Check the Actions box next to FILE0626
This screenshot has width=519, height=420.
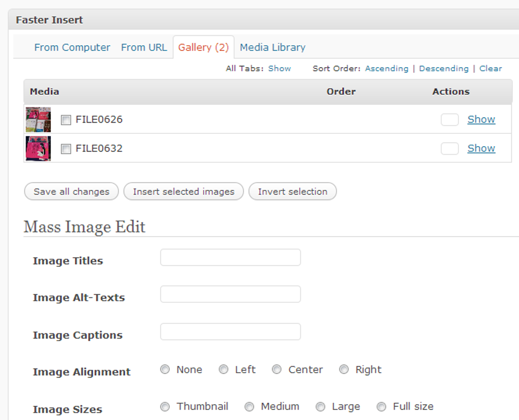(x=450, y=118)
